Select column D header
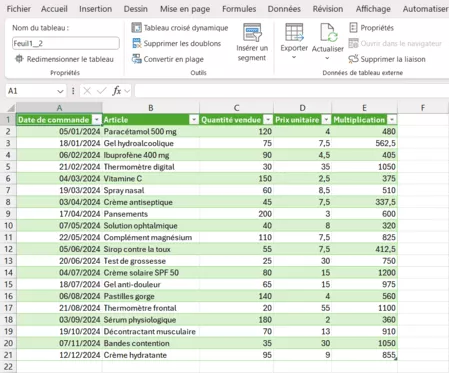Screen dimensions: 449x373 pyautogui.click(x=302, y=108)
